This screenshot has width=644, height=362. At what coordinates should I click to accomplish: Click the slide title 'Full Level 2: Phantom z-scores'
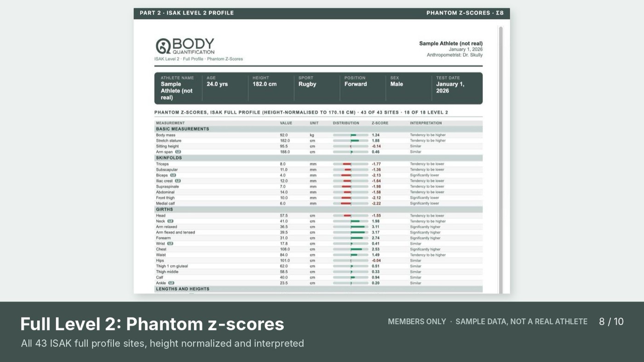[x=152, y=324]
